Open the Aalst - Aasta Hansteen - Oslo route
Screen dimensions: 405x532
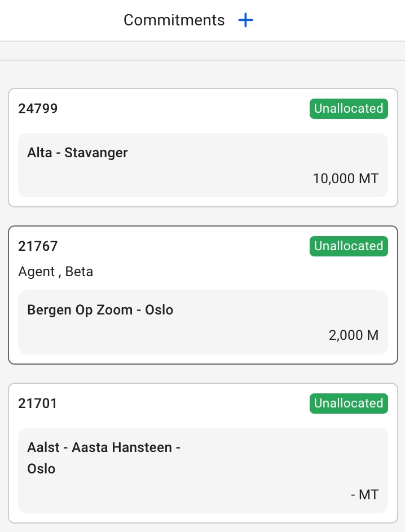point(103,448)
